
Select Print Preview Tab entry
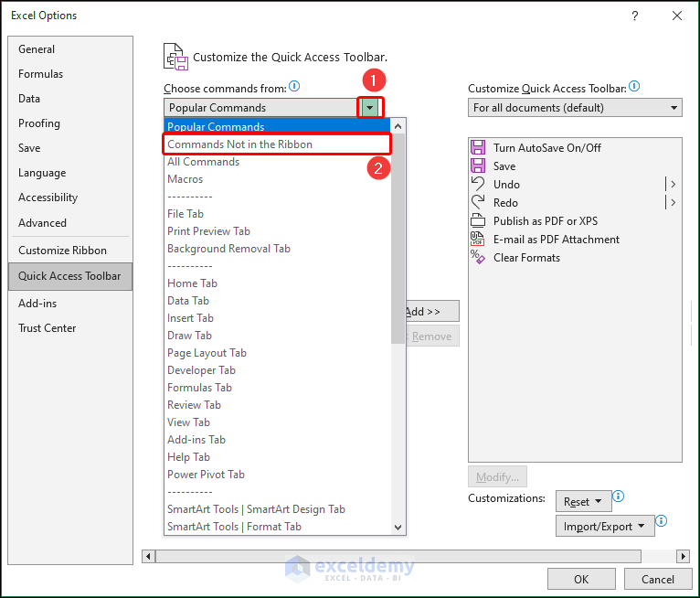(x=277, y=231)
